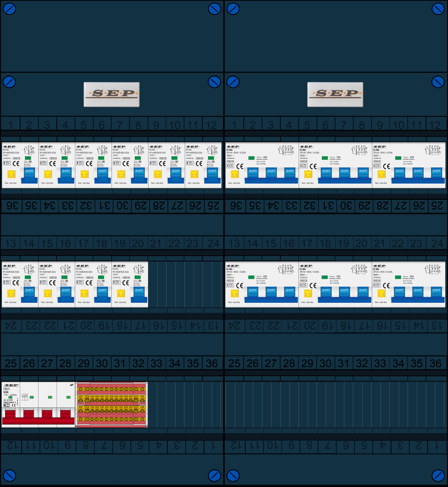Click the CE mark on right panel RCM4 at modules 1-4

(x=240, y=166)
